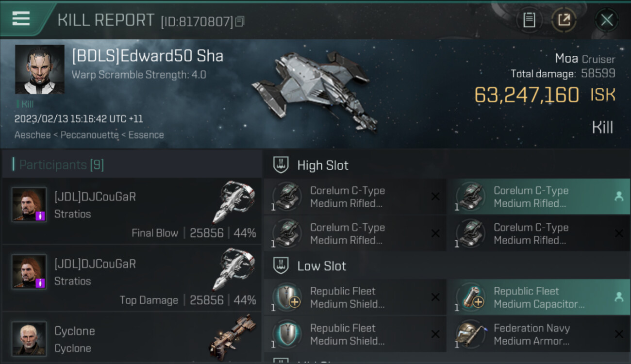This screenshot has height=364, width=631.
Task: Collapse the Low Slot section
Action: [x=322, y=266]
